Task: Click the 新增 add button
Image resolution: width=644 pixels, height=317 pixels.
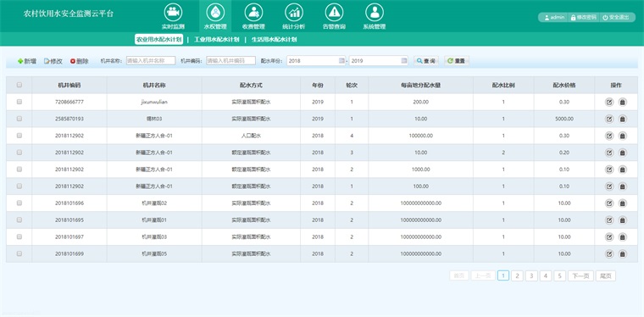Action: [27, 61]
